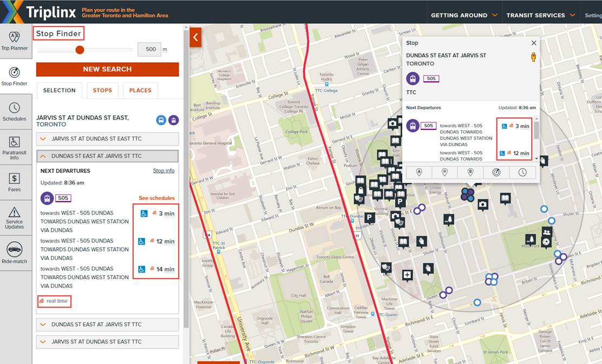Switch to the Places tab

pos(141,90)
